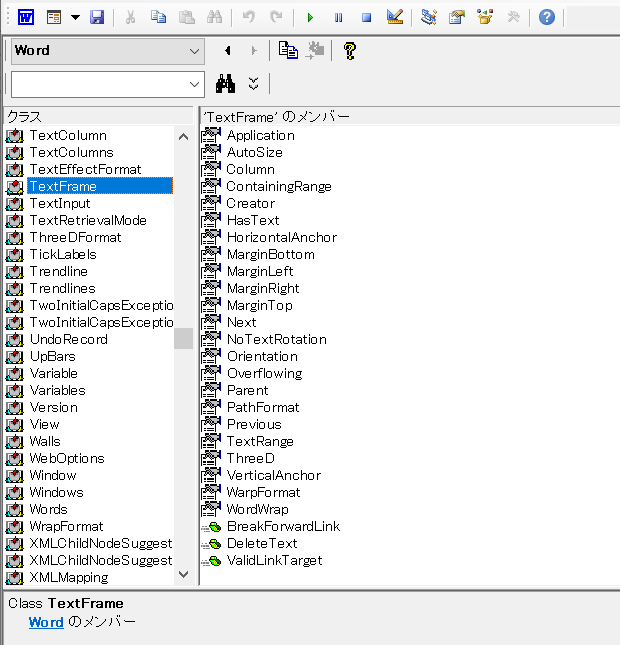Select the TextRetrievalMode class
The width and height of the screenshot is (620, 645).
click(x=88, y=220)
